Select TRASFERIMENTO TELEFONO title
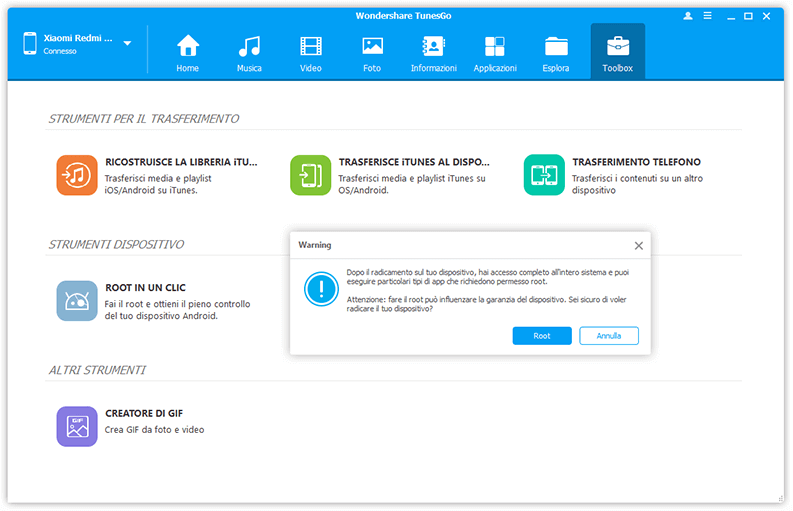793x511 pixels. pyautogui.click(x=636, y=162)
